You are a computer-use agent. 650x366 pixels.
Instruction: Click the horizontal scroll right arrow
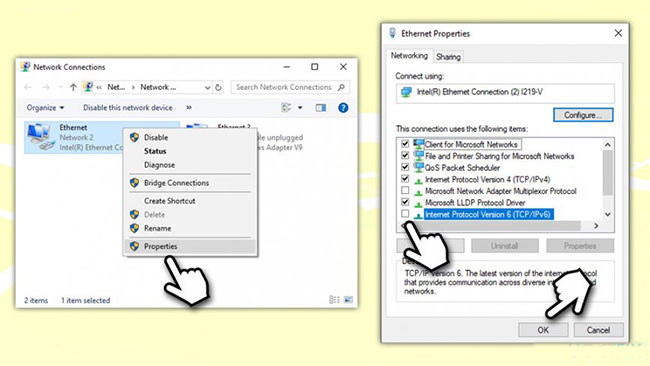596,226
